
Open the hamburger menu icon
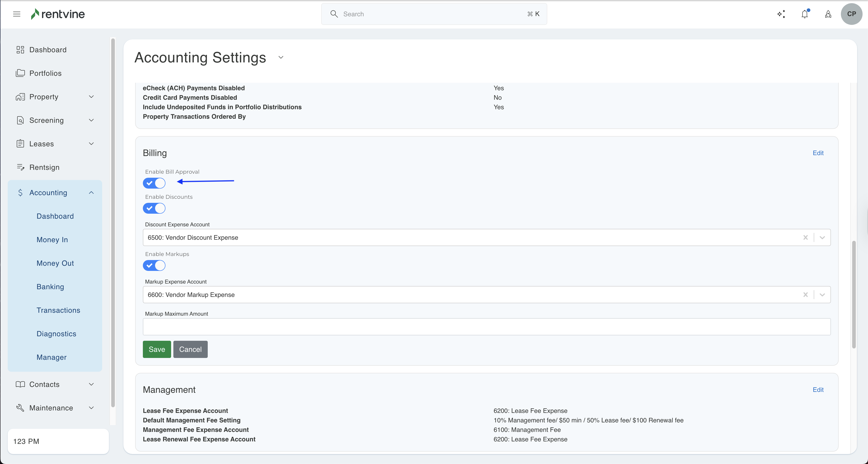coord(17,14)
